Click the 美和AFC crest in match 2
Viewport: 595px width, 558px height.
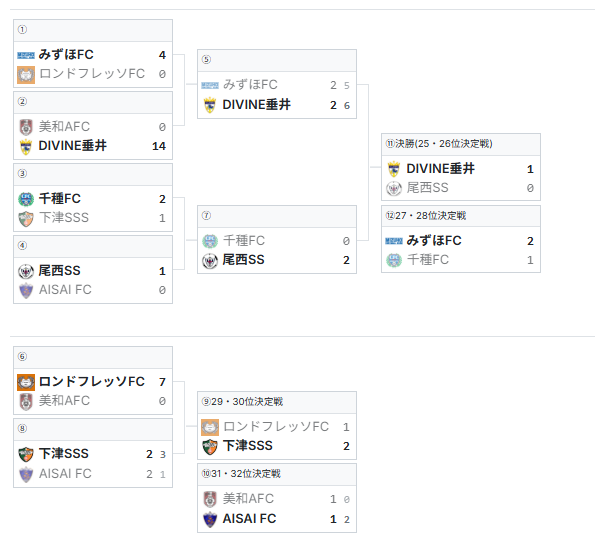click(26, 127)
